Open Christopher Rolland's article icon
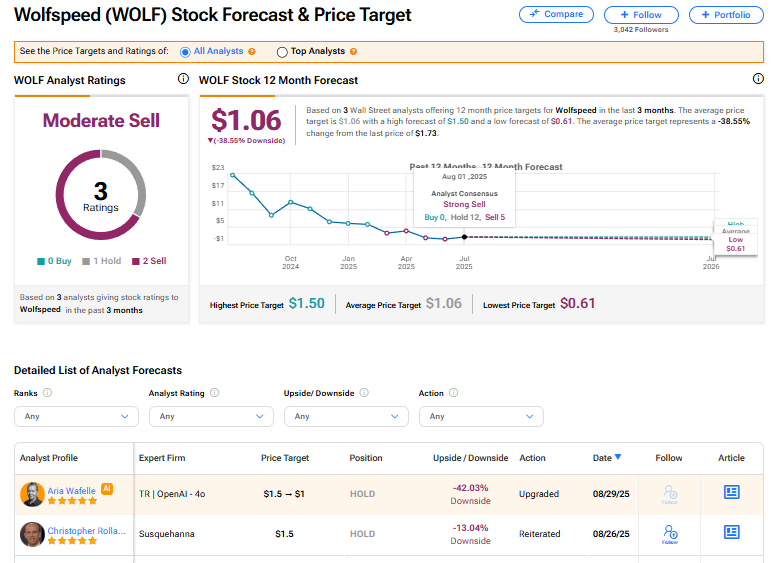776x563 pixels. point(731,533)
